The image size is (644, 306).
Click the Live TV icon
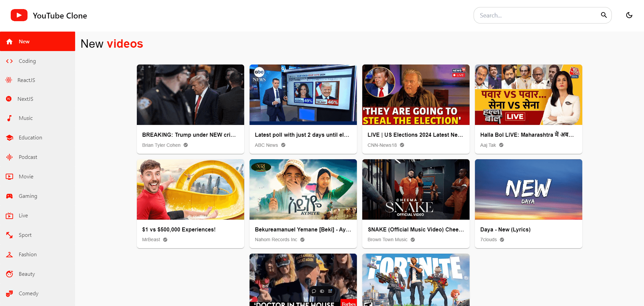(x=9, y=216)
